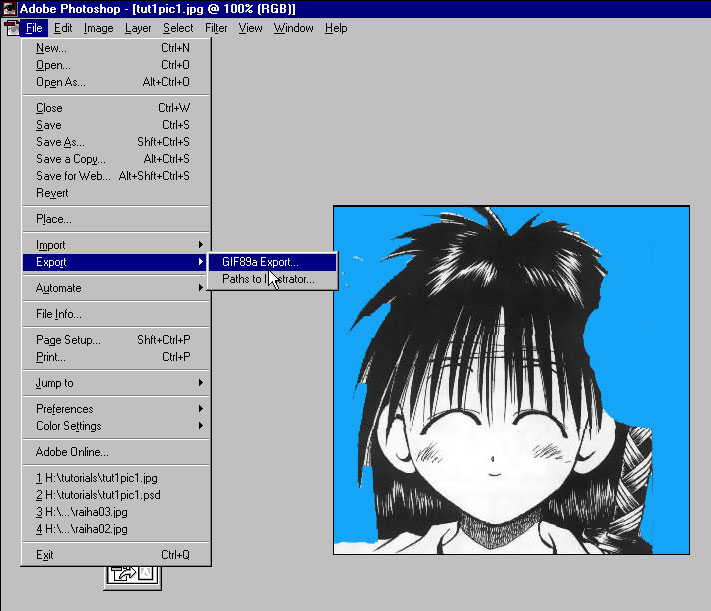Open the File menu
The width and height of the screenshot is (711, 611).
(x=34, y=28)
